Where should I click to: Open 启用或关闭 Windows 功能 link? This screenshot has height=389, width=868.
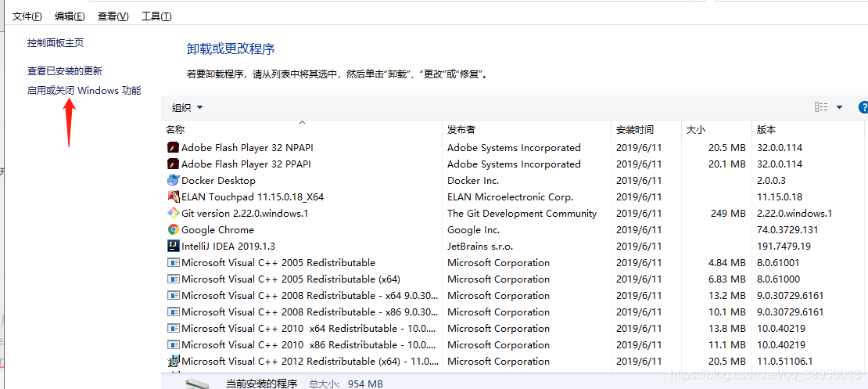point(84,90)
